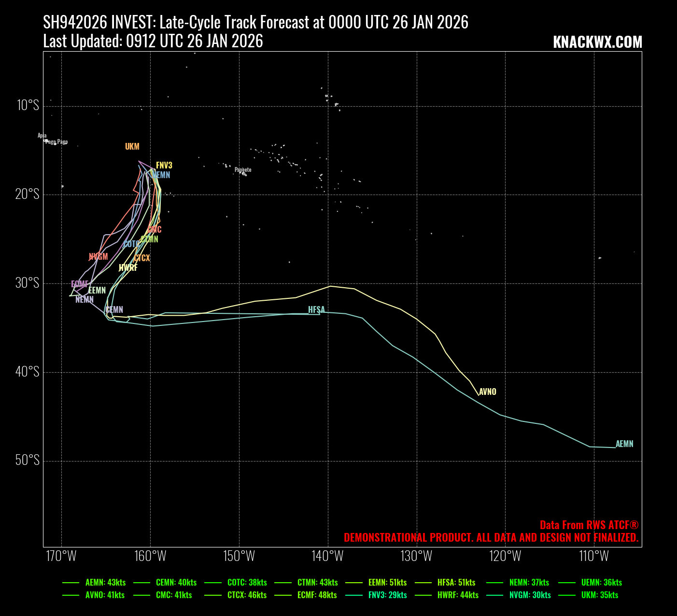This screenshot has height=616, width=677.
Task: Click the Data From RWS ATCF credit
Action: [x=589, y=525]
